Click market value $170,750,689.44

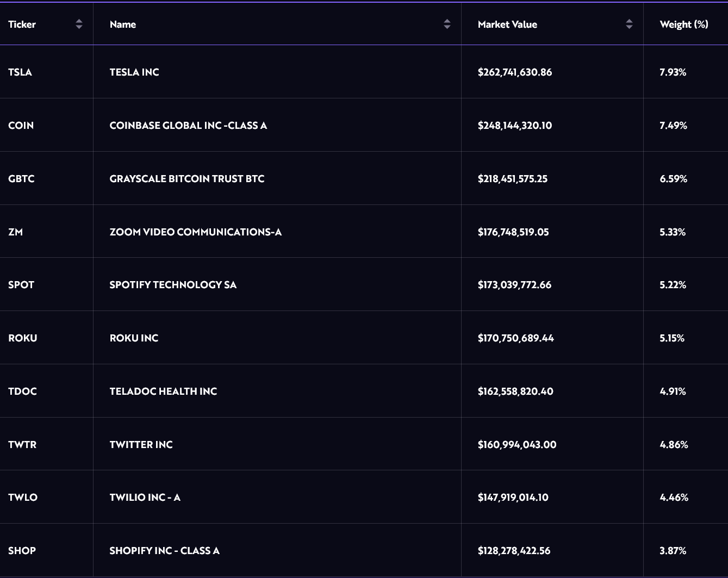coord(516,338)
